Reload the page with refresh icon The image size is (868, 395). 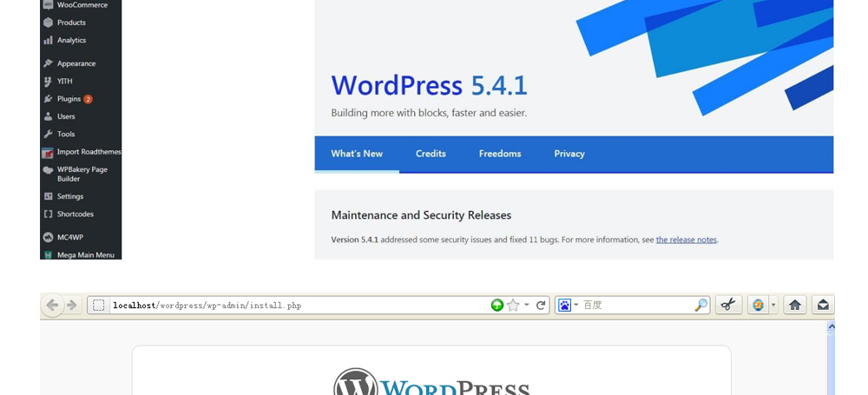pos(541,306)
